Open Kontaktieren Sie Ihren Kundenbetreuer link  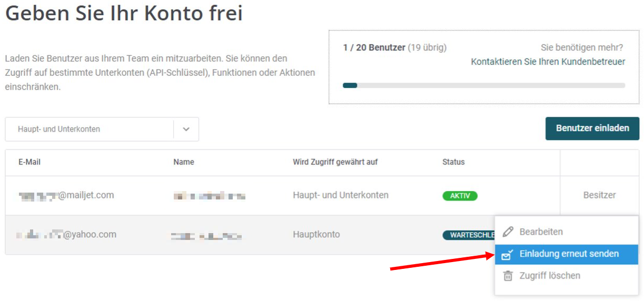point(548,62)
